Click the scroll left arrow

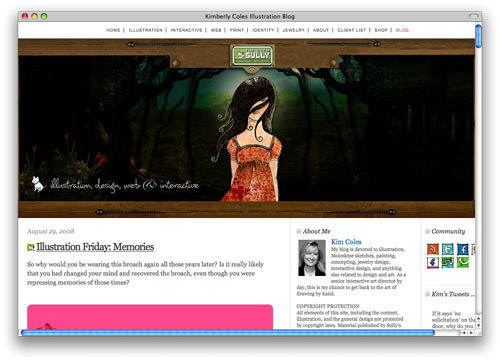(x=465, y=333)
